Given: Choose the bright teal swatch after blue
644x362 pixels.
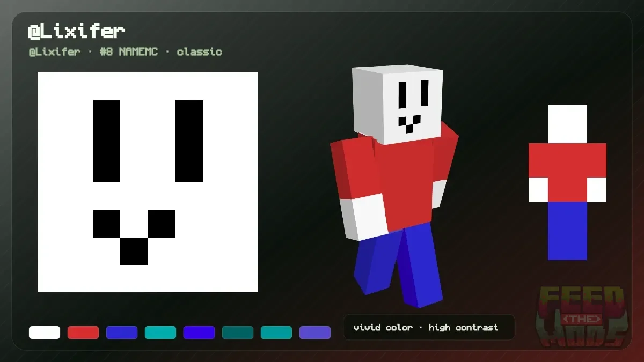Looking at the screenshot, I should pos(160,333).
